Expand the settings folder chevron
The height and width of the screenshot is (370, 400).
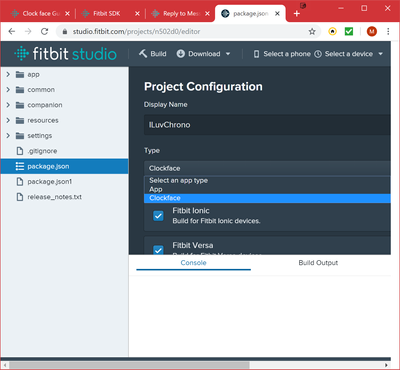click(x=8, y=136)
